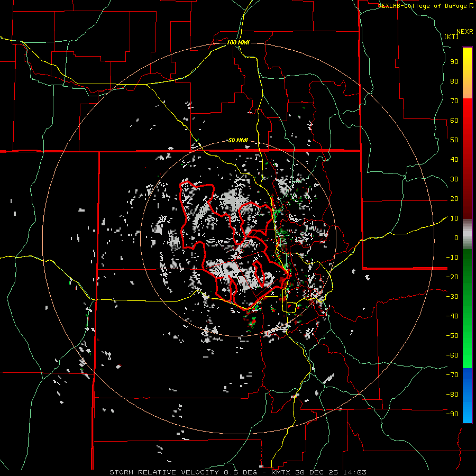Click the STORM RELATIVE VELOCITY caption text
476x476 pixels.
pos(166,472)
